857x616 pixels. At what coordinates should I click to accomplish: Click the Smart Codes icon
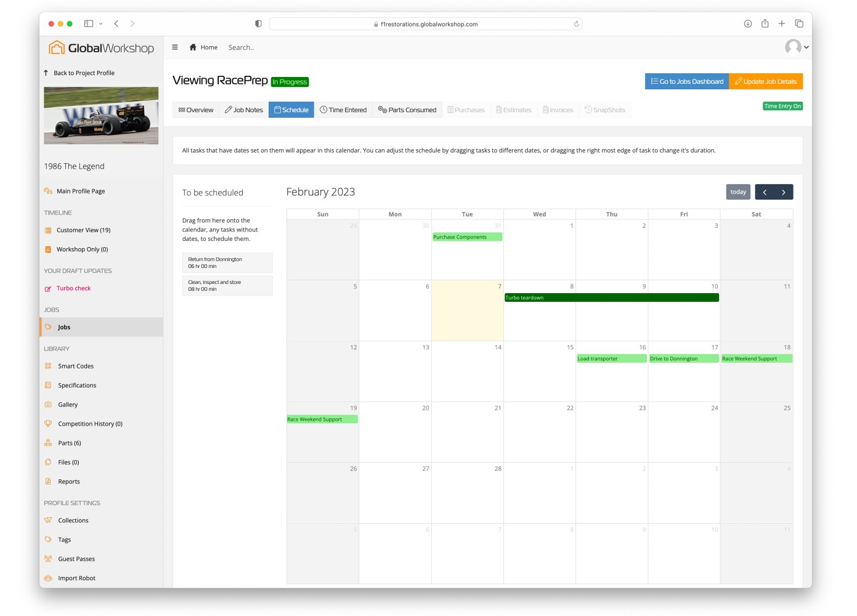coord(48,366)
